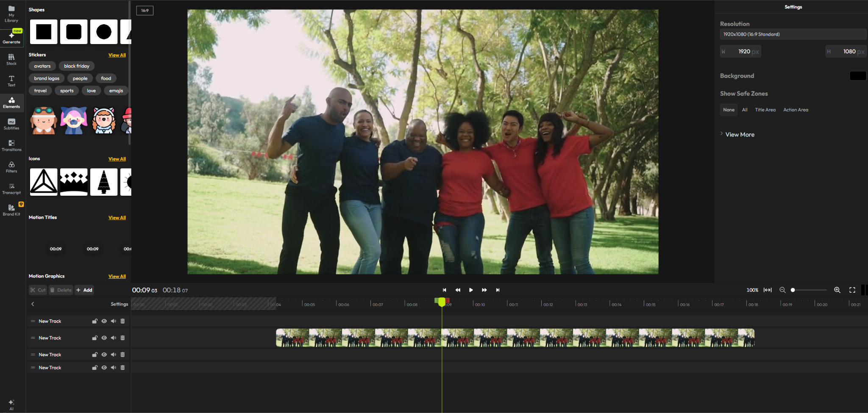Select the emojis sticker tag

point(116,91)
